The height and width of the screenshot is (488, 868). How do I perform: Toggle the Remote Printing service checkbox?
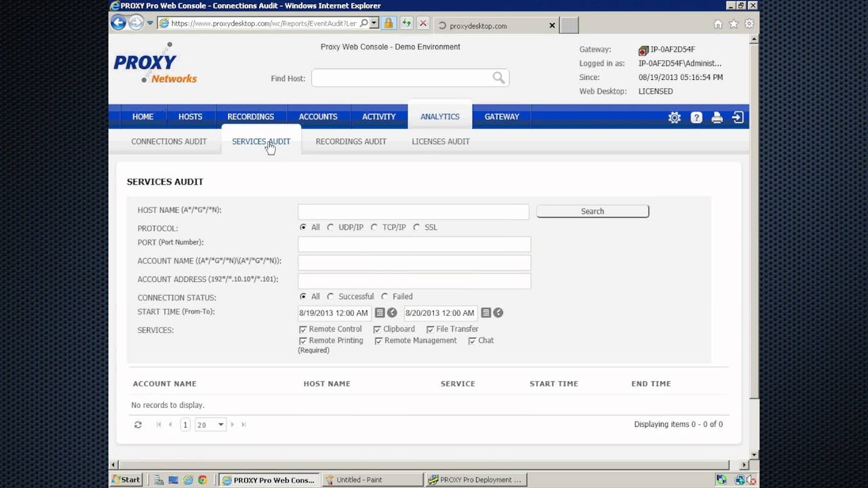[x=303, y=341]
